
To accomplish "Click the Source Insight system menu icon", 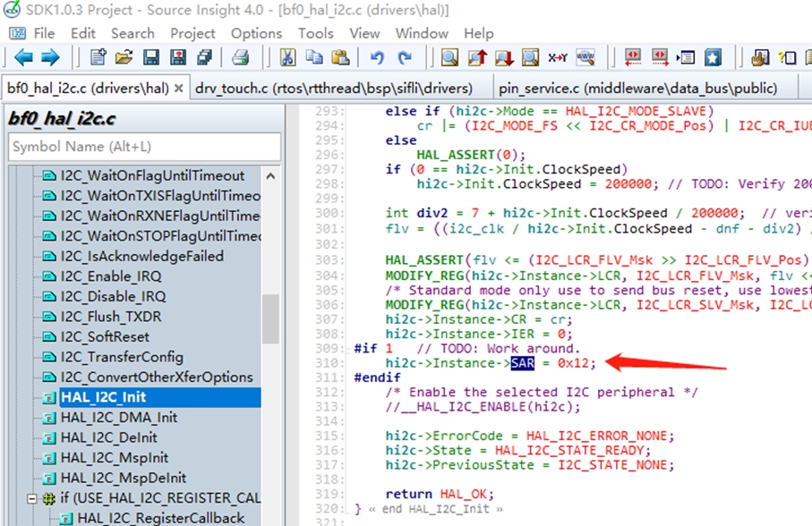I will click(17, 34).
